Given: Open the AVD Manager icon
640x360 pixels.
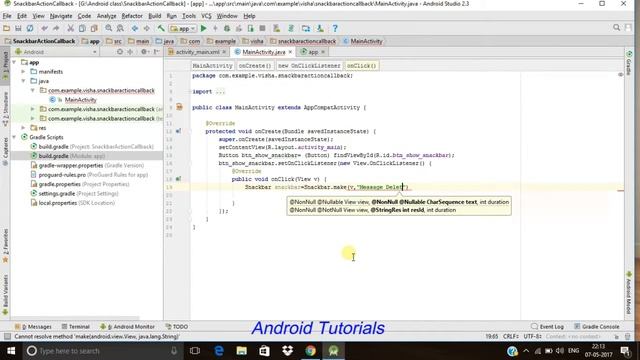Looking at the screenshot, I should 277,28.
